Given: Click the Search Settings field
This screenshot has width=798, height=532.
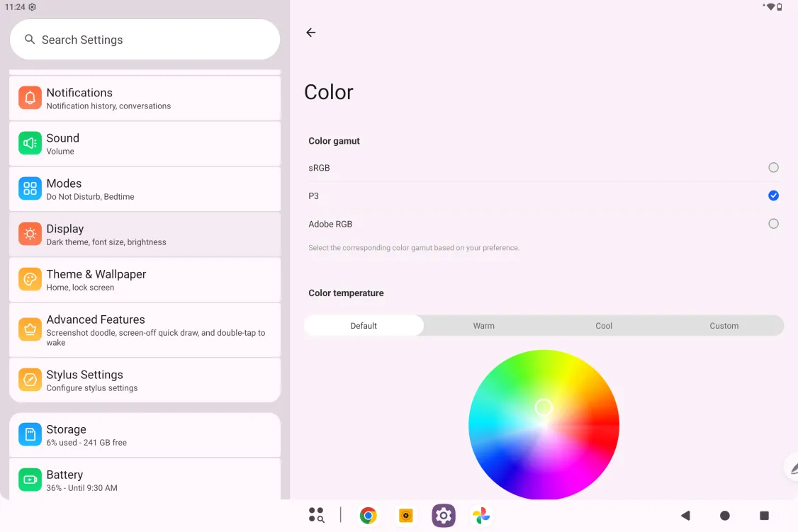Looking at the screenshot, I should pos(145,39).
